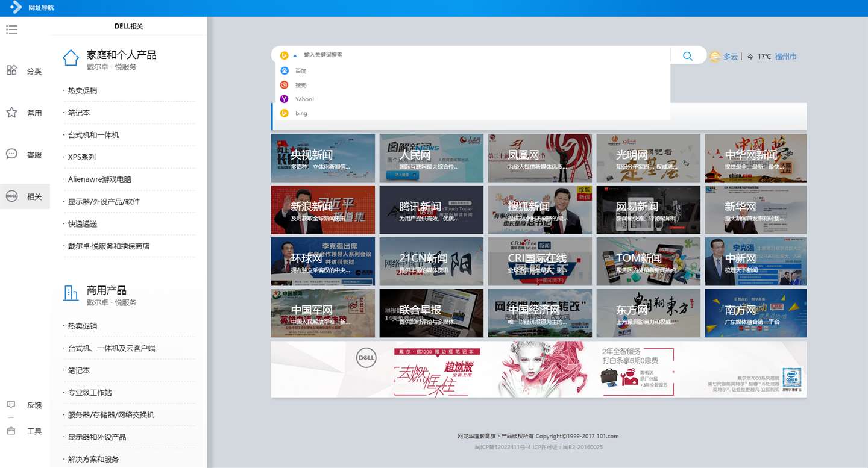Open 显示器/外设产品/软件 link

(x=104, y=202)
